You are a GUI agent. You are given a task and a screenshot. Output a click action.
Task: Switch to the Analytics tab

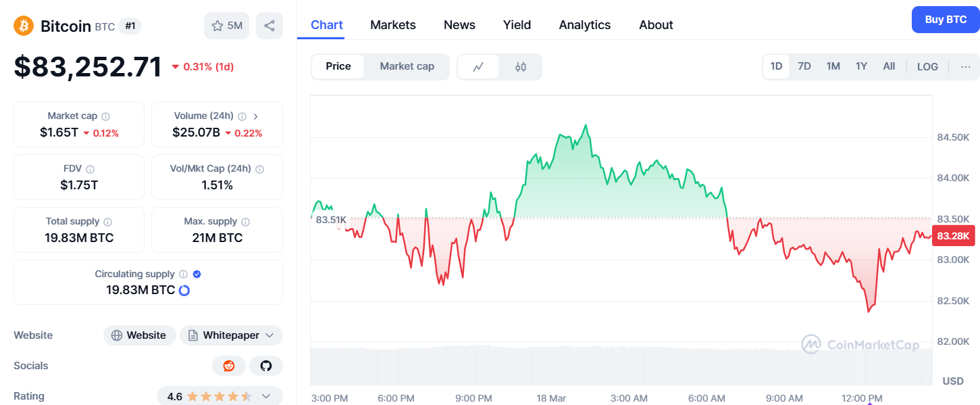[x=585, y=25]
